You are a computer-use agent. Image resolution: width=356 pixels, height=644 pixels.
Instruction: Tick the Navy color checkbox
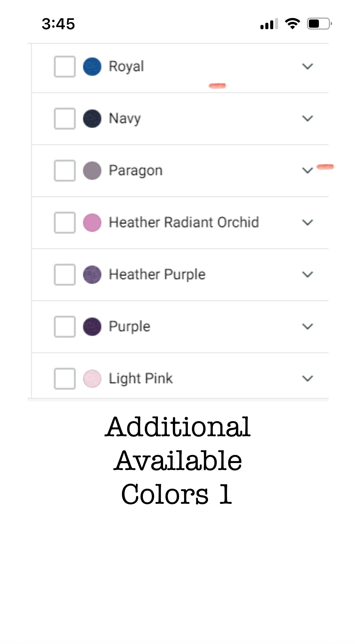(x=65, y=118)
